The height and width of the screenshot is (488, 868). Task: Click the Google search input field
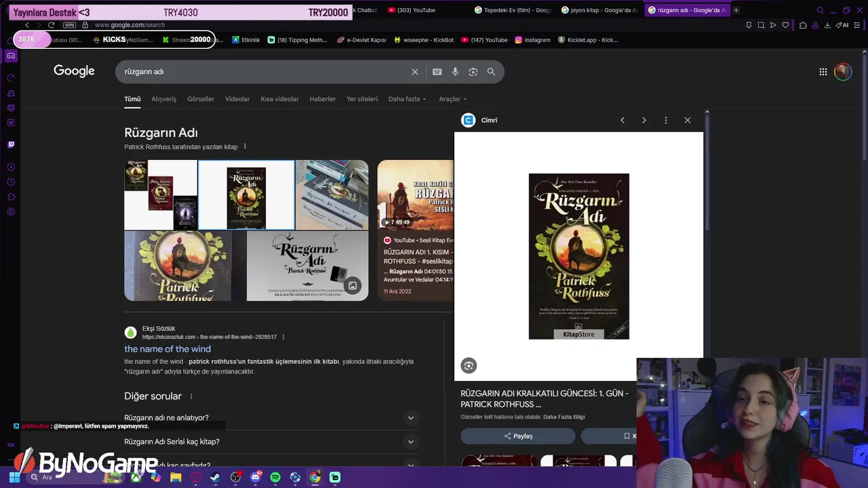pyautogui.click(x=264, y=72)
